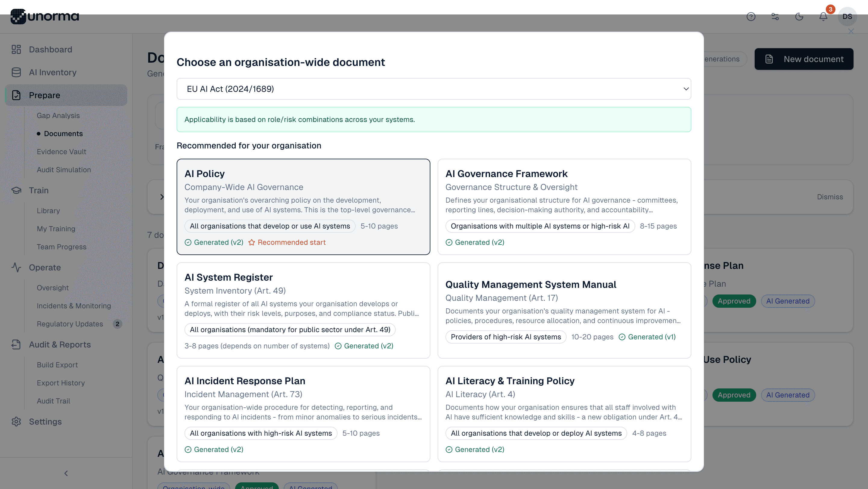Select the AI System Register card
The image size is (868, 489).
click(303, 311)
